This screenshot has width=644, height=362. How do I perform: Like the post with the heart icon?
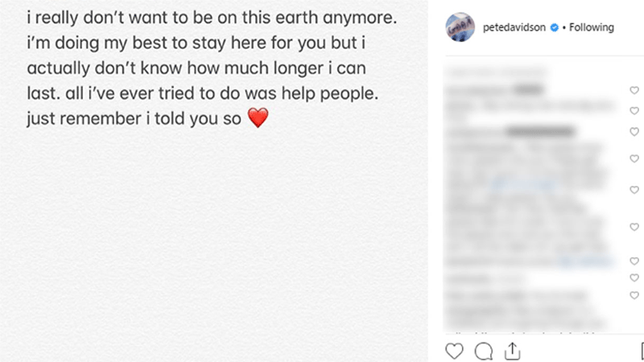455,351
